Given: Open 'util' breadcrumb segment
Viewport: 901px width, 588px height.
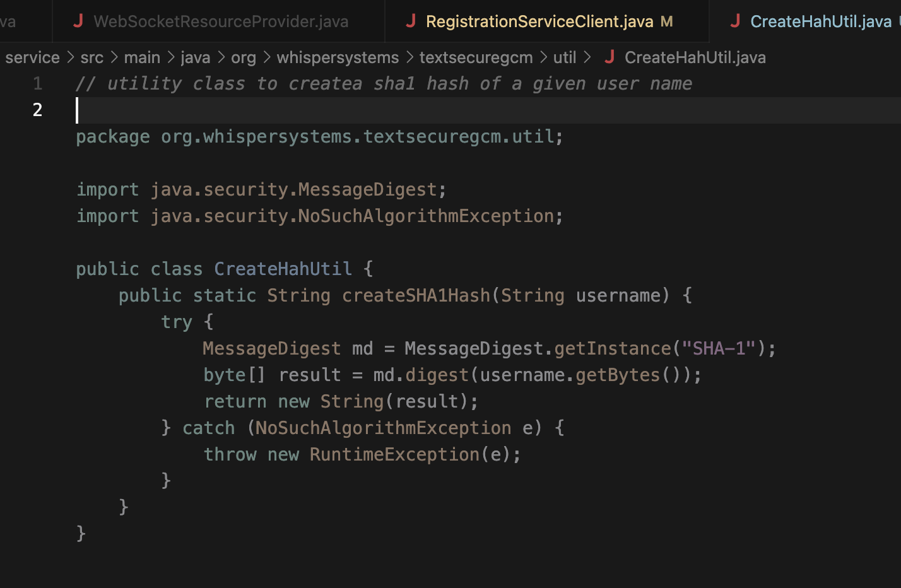Looking at the screenshot, I should coord(565,57).
